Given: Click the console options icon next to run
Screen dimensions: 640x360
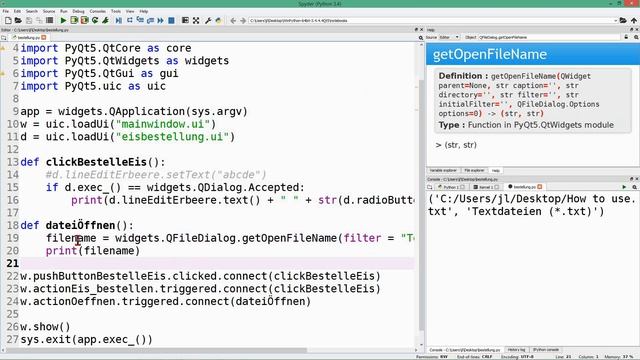Looking at the screenshot, I should pyautogui.click(x=635, y=187).
